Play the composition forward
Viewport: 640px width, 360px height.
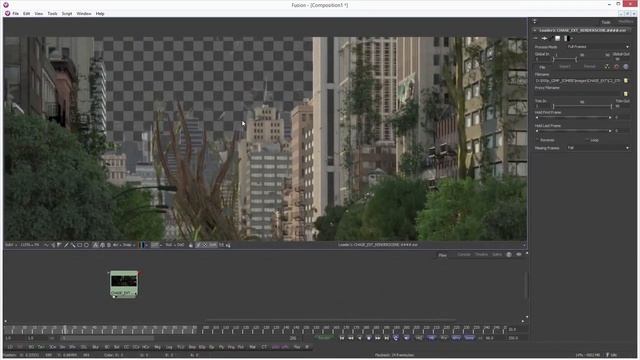pos(378,338)
